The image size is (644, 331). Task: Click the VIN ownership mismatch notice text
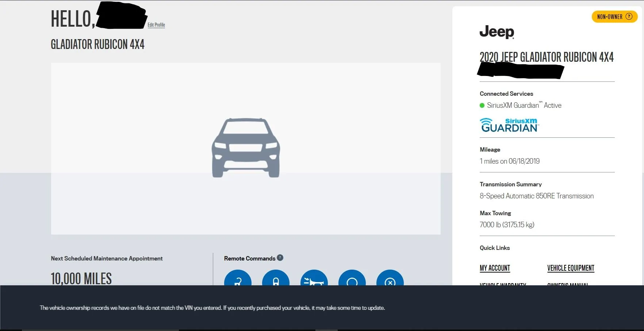(x=212, y=308)
